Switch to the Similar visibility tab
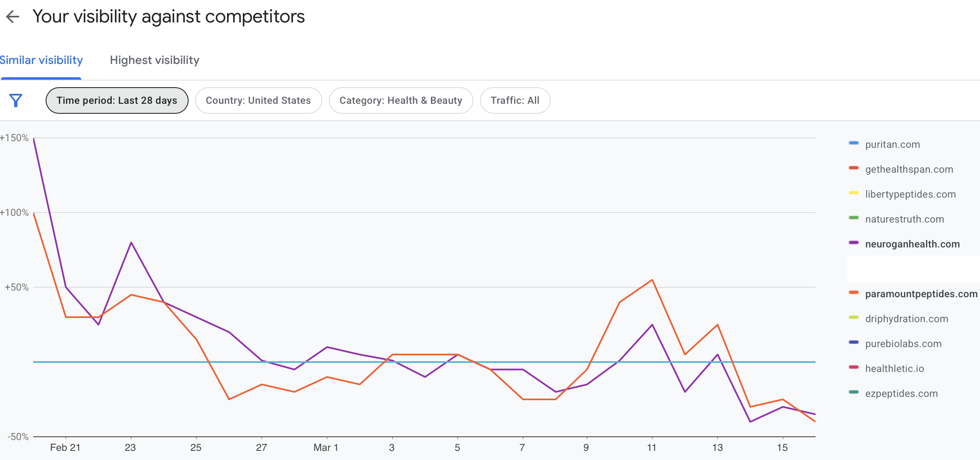Screen dimensions: 980x460 [x=41, y=60]
